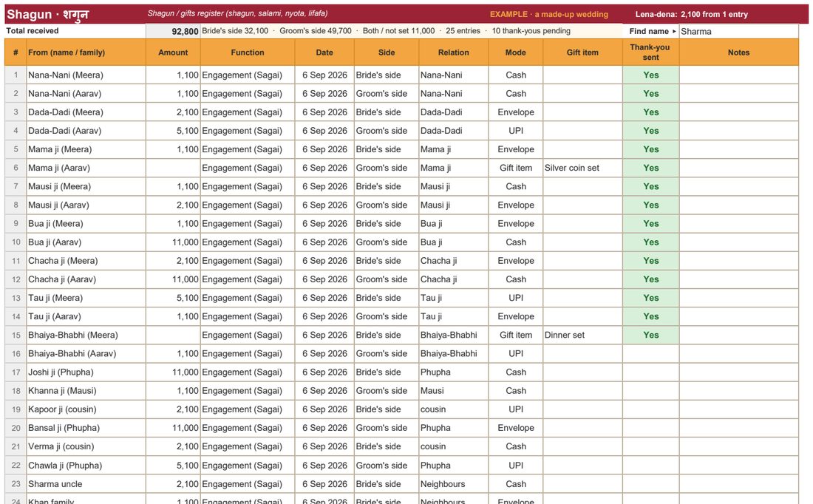Image resolution: width=813 pixels, height=504 pixels.
Task: Select the 'Khanna ji (Mausi)' name cell
Action: 86,391
